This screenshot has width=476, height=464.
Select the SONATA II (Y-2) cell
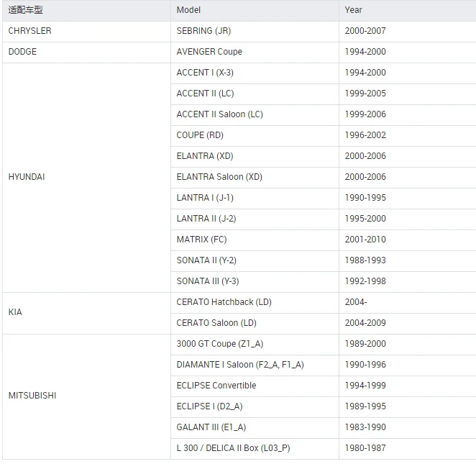(255, 261)
